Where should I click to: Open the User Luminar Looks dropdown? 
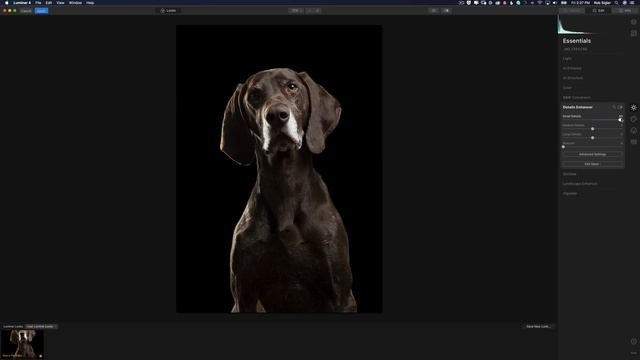[41, 327]
